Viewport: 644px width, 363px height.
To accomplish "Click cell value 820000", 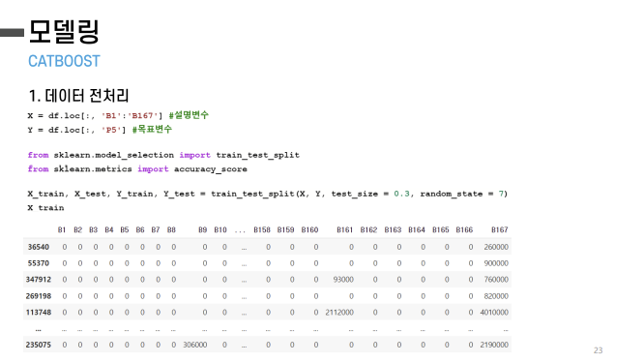I will point(496,296).
